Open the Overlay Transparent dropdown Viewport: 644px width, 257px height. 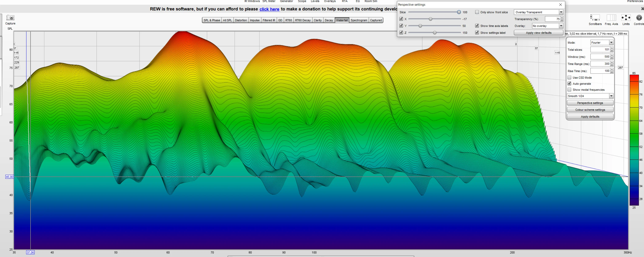tap(538, 12)
